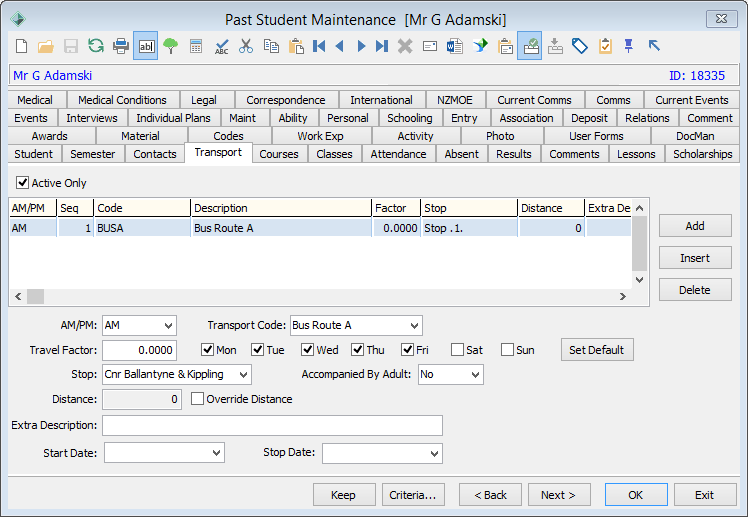Click the Criteria... button
This screenshot has width=748, height=517.
click(x=413, y=495)
